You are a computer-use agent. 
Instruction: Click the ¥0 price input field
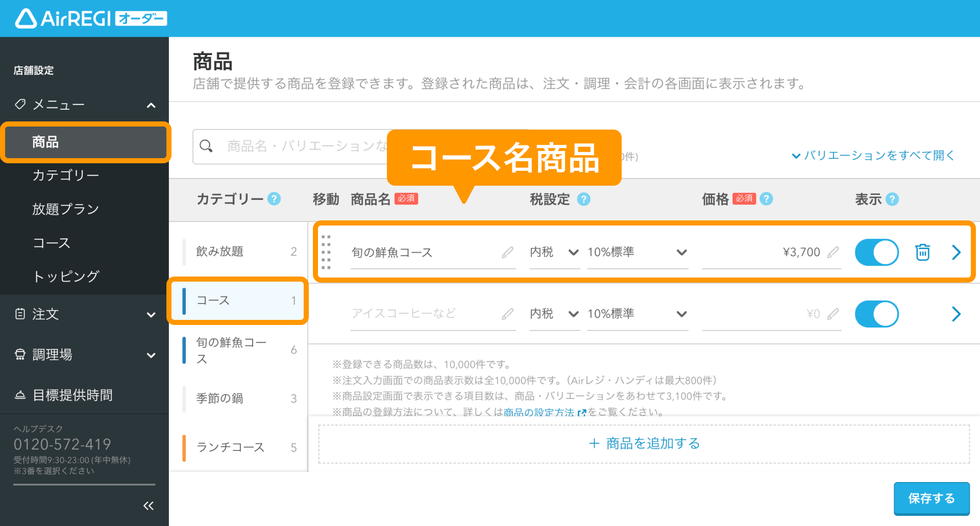tap(771, 314)
